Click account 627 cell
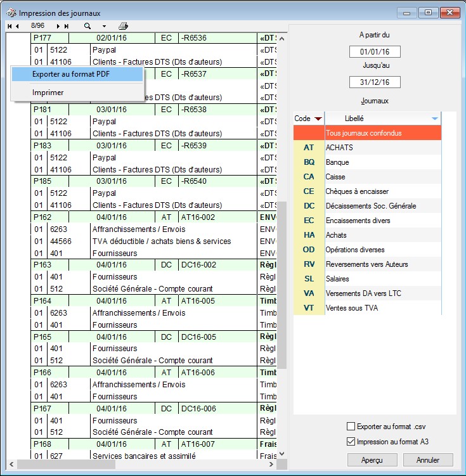 (56, 456)
